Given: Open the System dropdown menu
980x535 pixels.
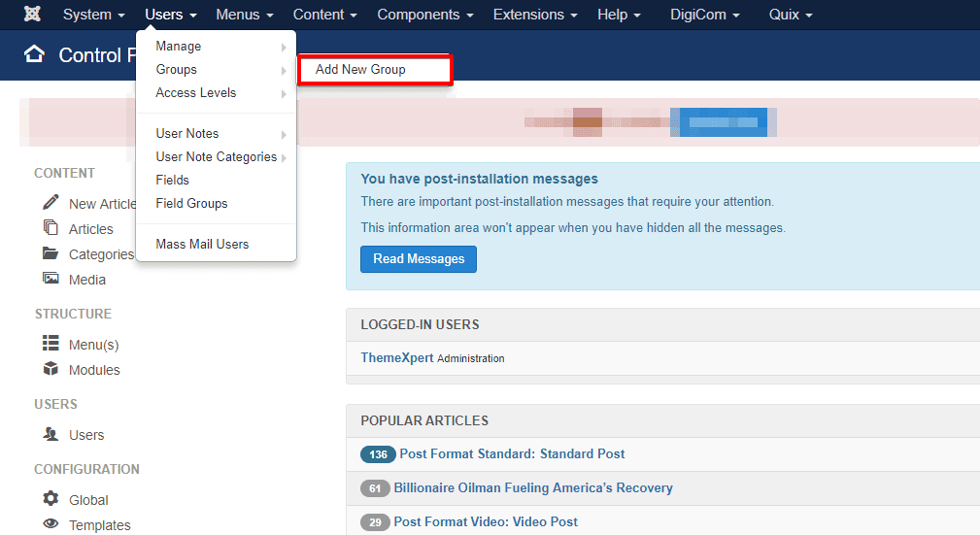Looking at the screenshot, I should click(x=93, y=15).
